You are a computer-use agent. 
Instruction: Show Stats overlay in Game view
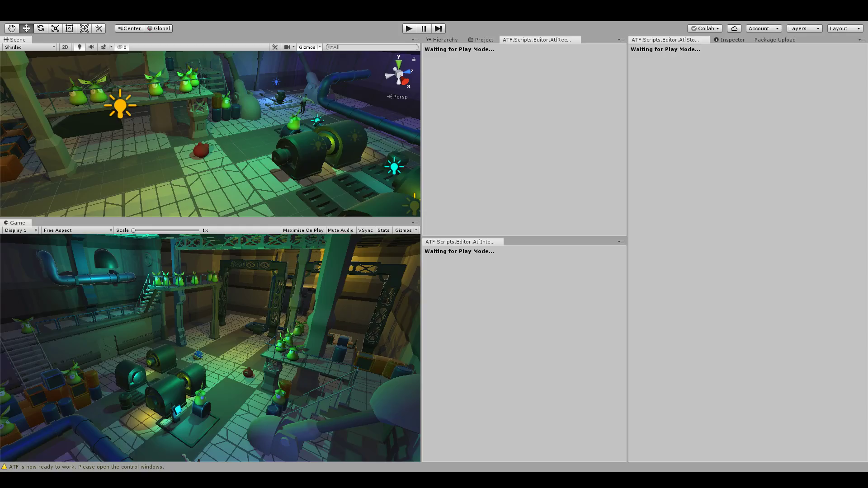383,230
